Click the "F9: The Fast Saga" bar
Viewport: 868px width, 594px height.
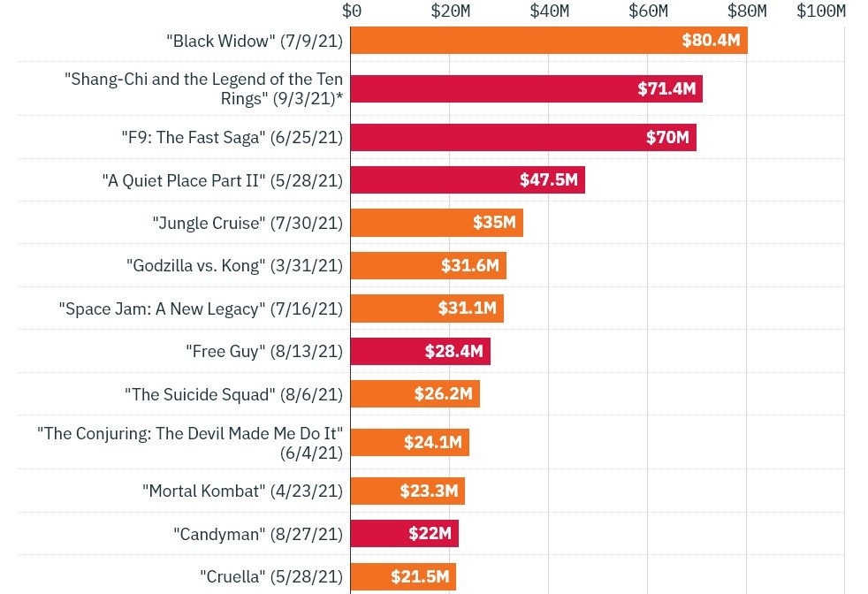click(x=523, y=137)
